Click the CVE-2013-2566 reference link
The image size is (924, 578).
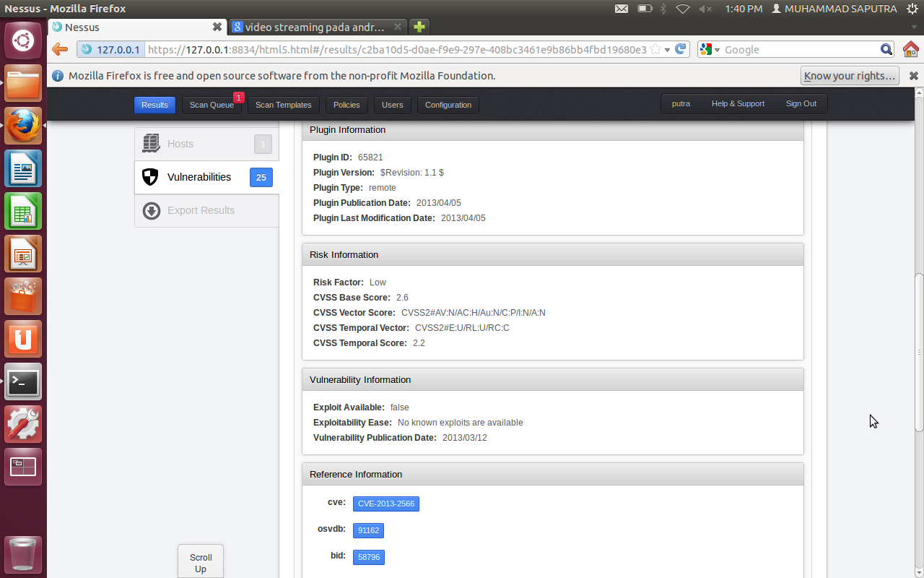pos(386,503)
